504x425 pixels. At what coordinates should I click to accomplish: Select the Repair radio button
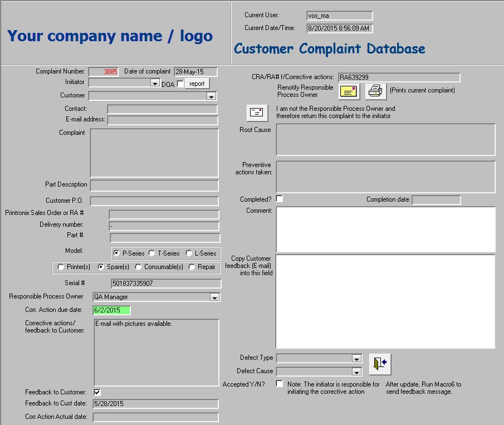coord(192,267)
